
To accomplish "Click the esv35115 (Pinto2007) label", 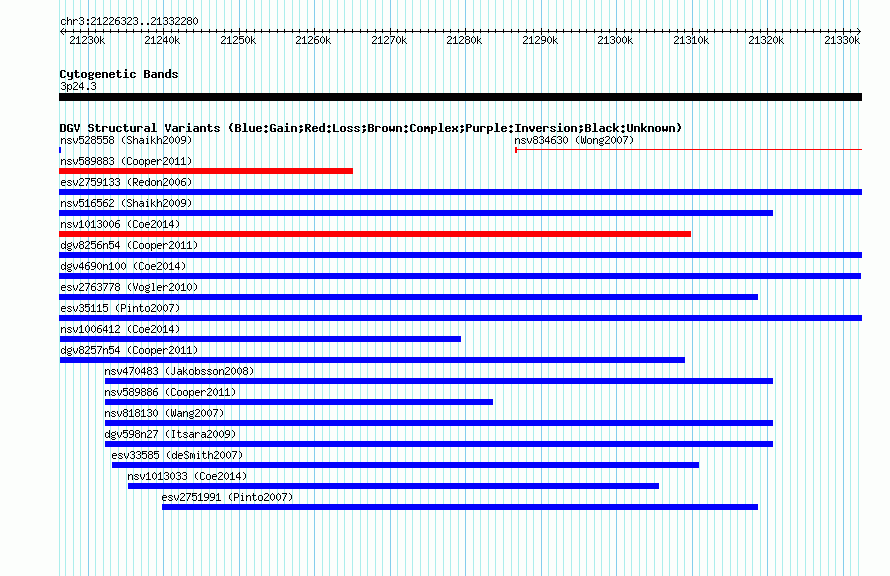I will click(120, 308).
